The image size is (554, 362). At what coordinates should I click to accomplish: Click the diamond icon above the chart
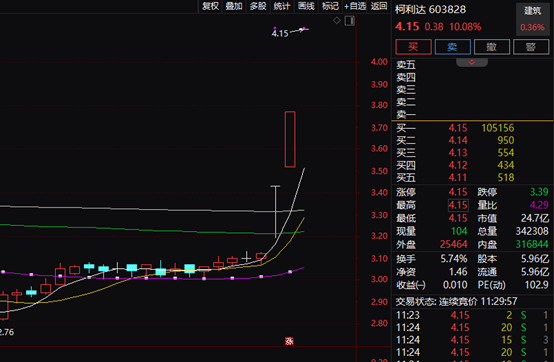tap(337, 20)
